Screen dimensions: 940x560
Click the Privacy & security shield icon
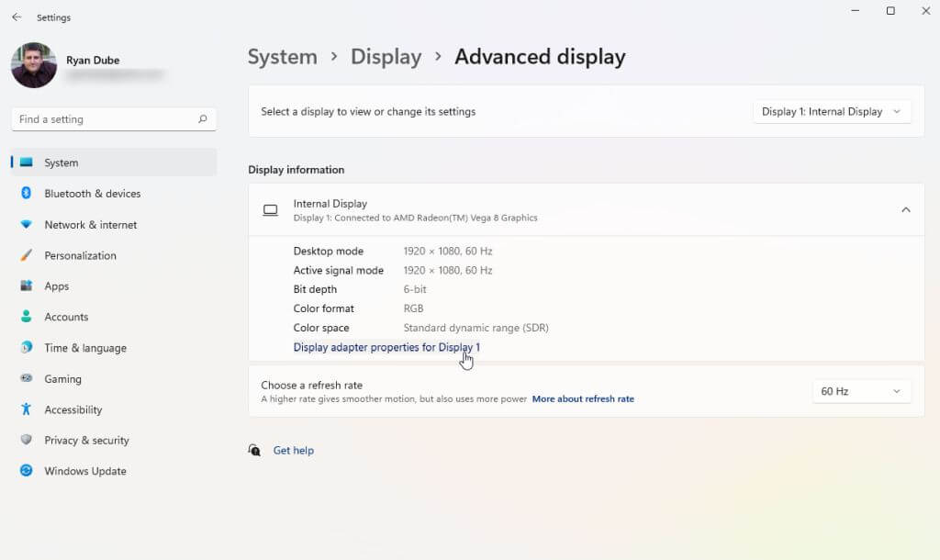click(27, 441)
